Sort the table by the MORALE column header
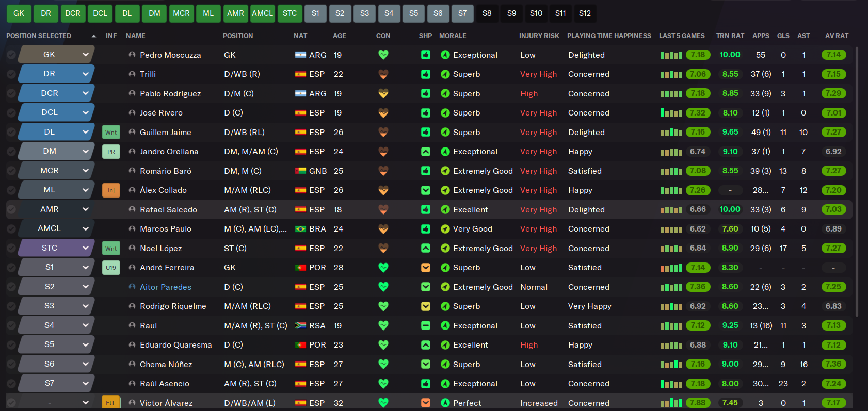This screenshot has width=868, height=411. click(453, 36)
